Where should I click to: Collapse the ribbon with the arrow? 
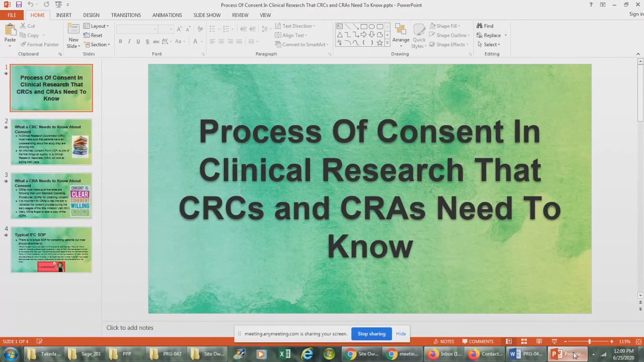638,54
